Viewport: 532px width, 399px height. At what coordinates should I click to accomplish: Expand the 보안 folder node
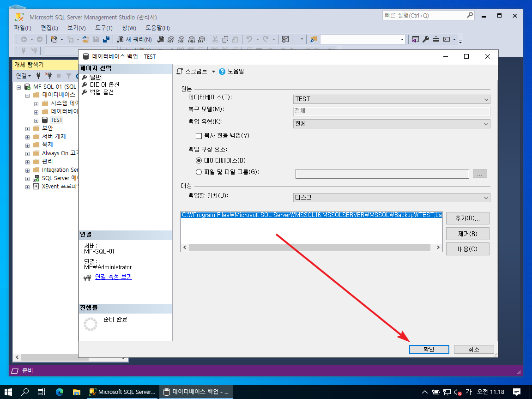[x=28, y=128]
